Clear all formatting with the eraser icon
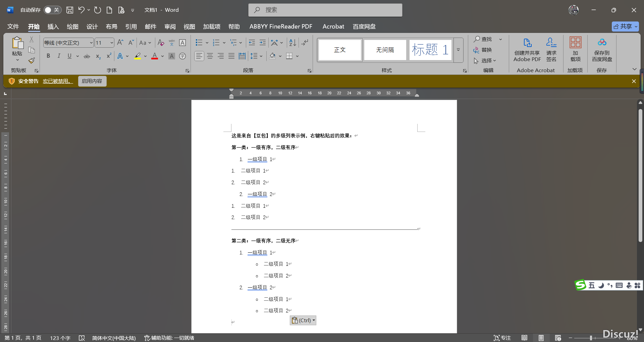 point(161,43)
